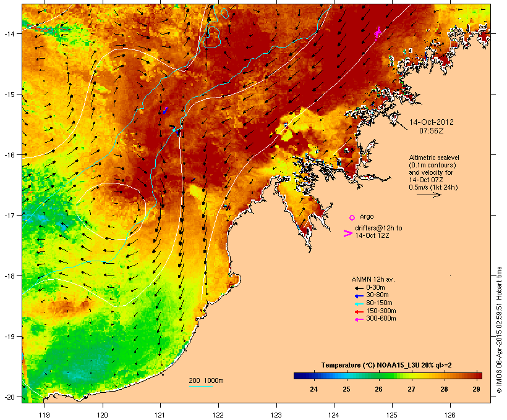Image resolution: width=507 pixels, height=420 pixels.
Task: Click the magenta Argo circle symbol
Action: point(352,217)
